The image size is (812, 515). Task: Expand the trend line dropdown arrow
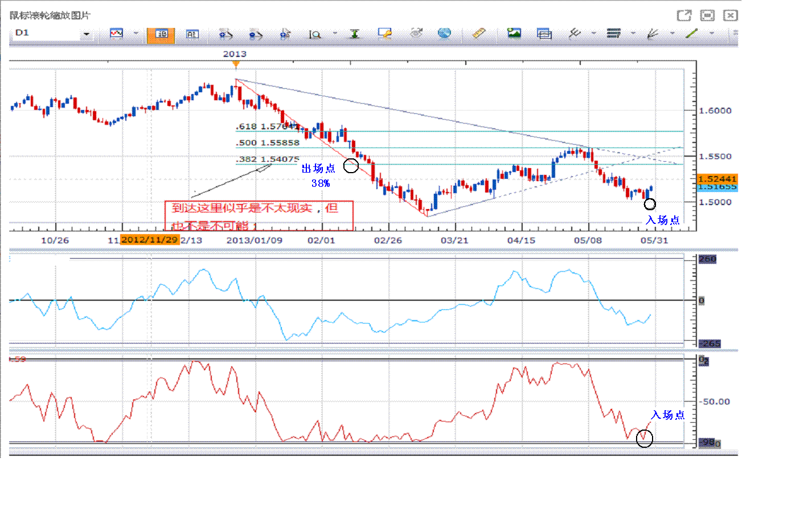711,34
